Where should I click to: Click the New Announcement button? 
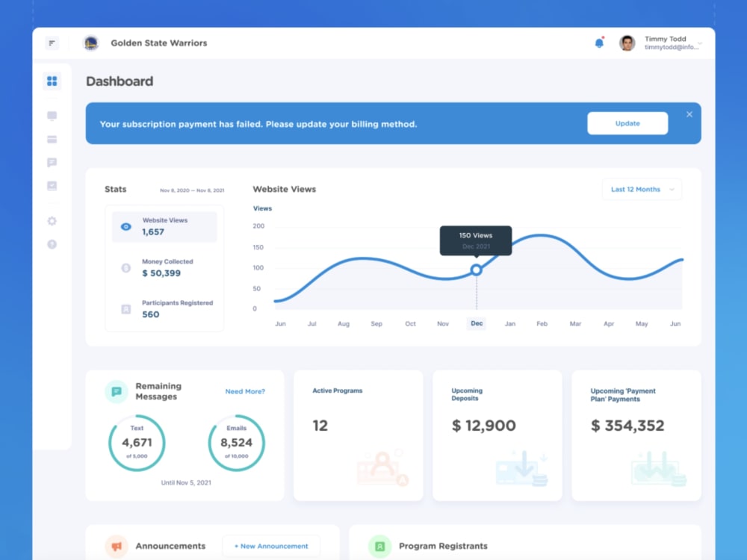(272, 546)
